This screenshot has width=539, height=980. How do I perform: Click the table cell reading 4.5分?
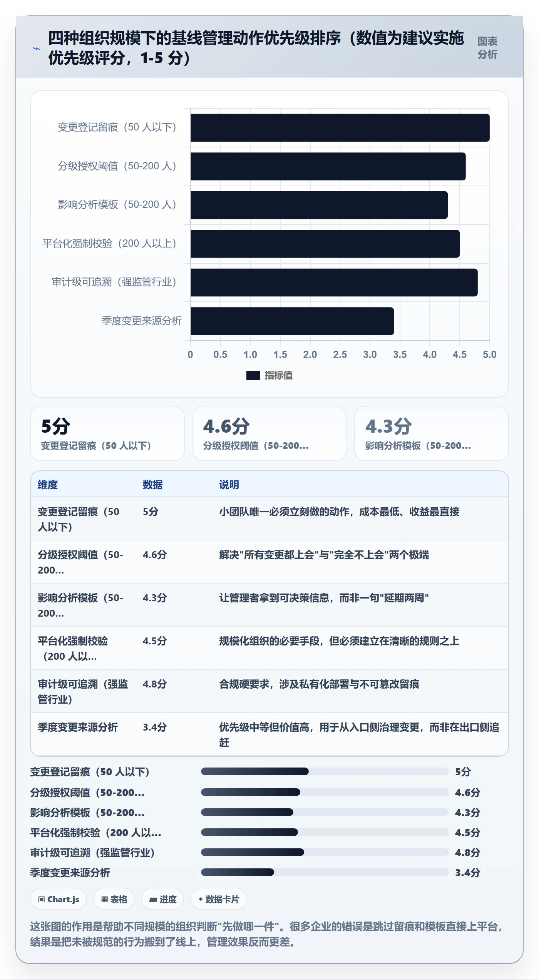[155, 641]
